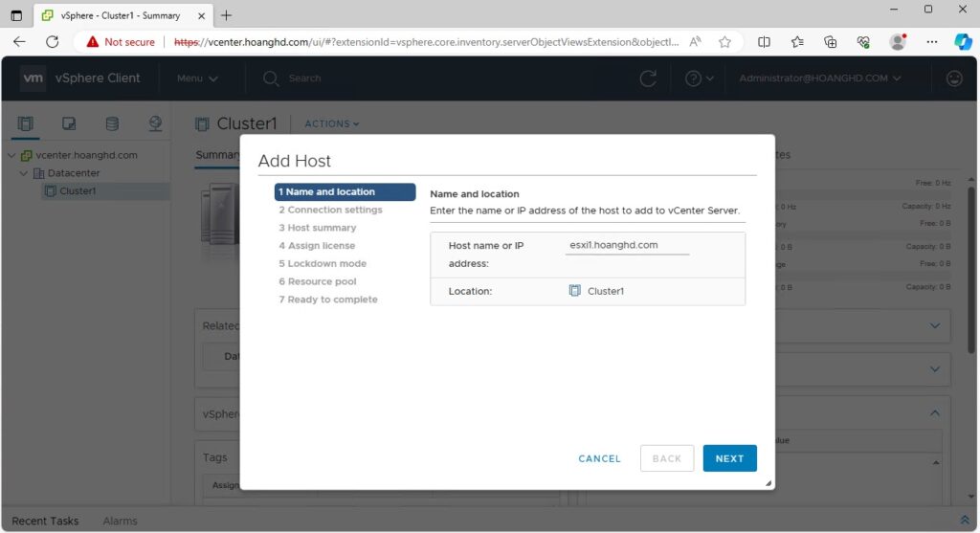Click the browser address bar URL
The width and height of the screenshot is (980, 533).
(x=426, y=42)
